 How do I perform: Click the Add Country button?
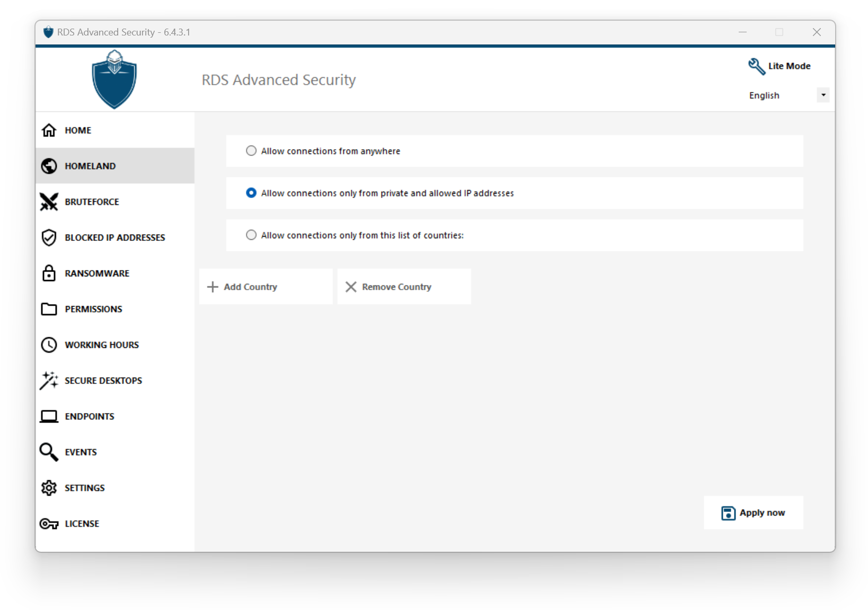tap(266, 286)
